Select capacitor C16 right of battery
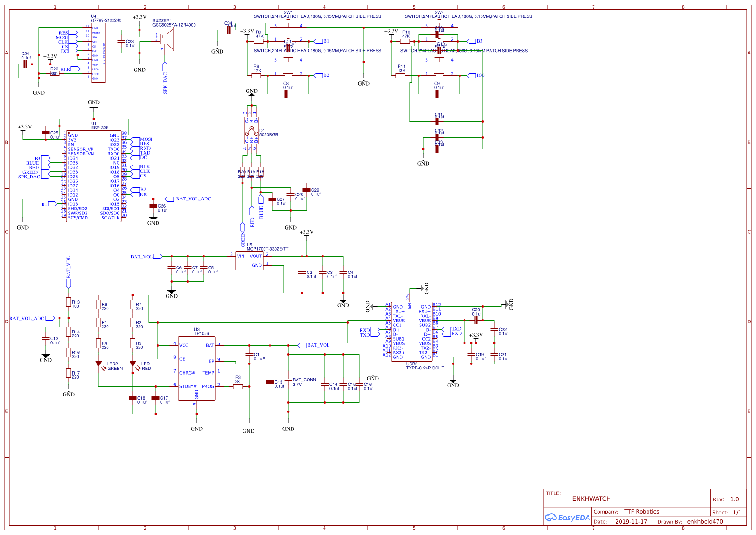 [x=359, y=385]
